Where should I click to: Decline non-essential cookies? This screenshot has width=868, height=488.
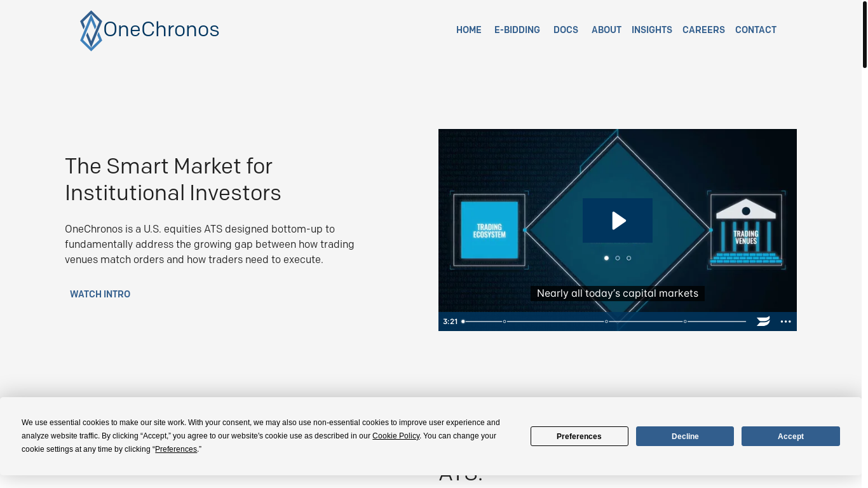(x=685, y=436)
